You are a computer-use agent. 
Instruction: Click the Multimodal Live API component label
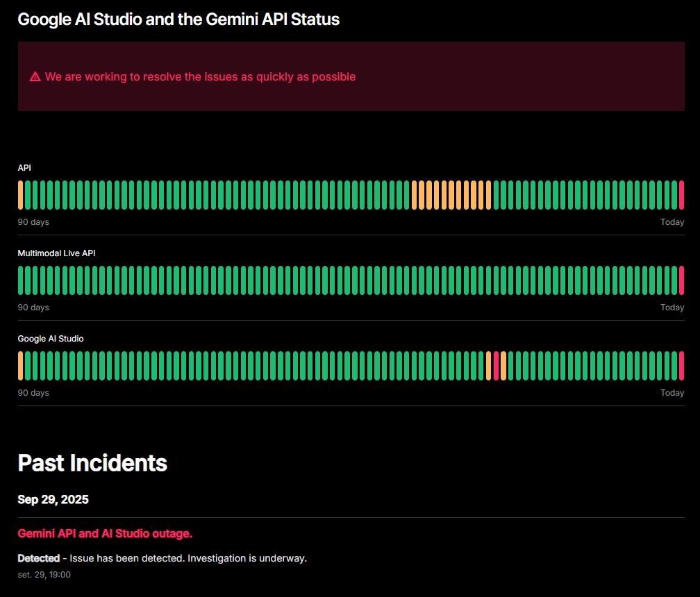coord(56,253)
